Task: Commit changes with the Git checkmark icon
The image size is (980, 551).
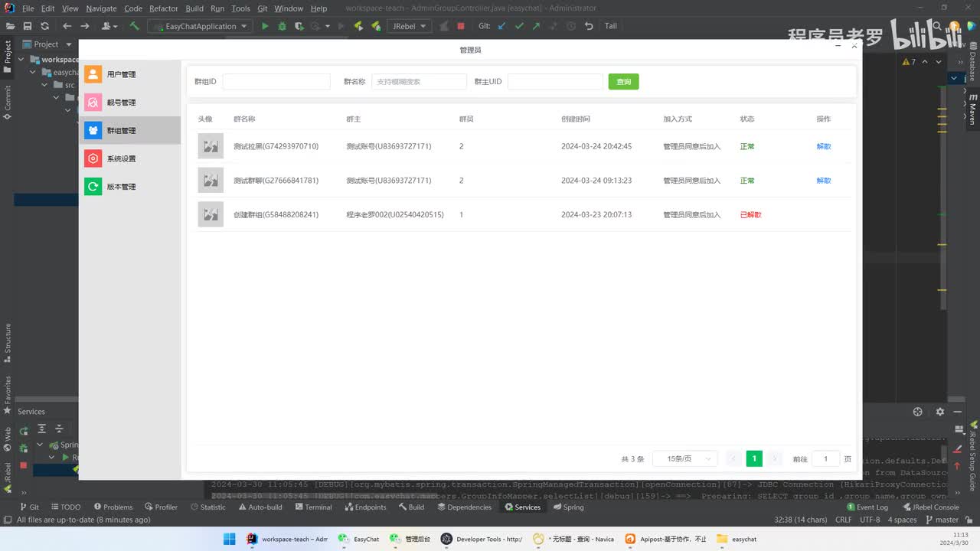Action: [519, 26]
